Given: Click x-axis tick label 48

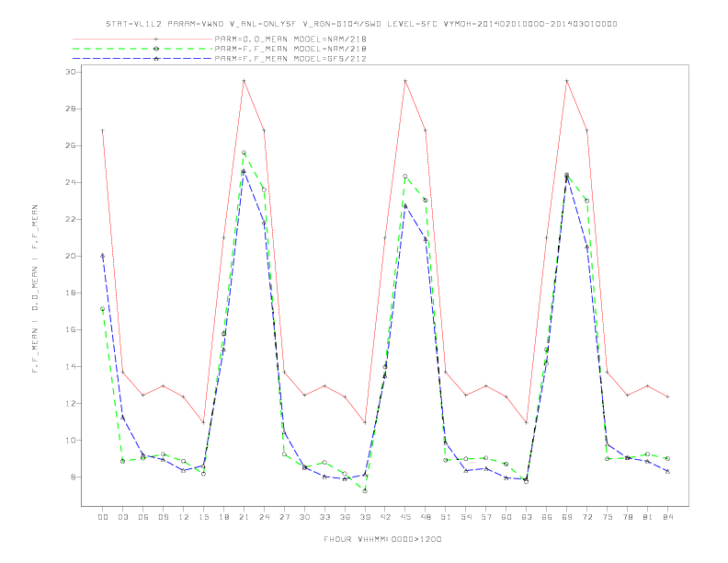Looking at the screenshot, I should [x=426, y=517].
